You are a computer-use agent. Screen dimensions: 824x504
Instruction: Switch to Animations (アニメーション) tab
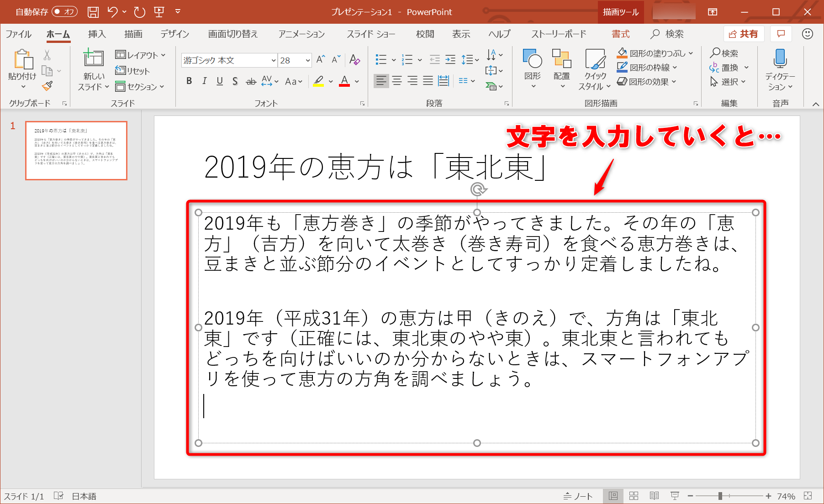pos(301,34)
